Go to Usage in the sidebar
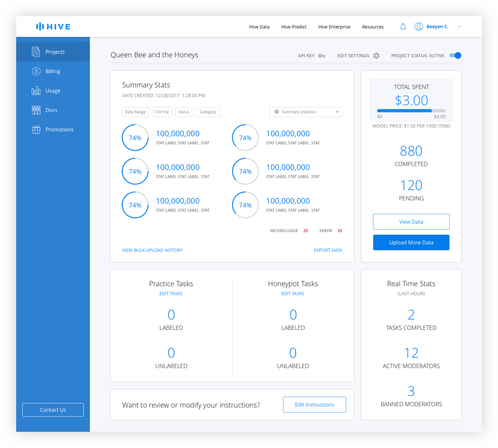Viewport: 498px width, 448px height. (53, 91)
